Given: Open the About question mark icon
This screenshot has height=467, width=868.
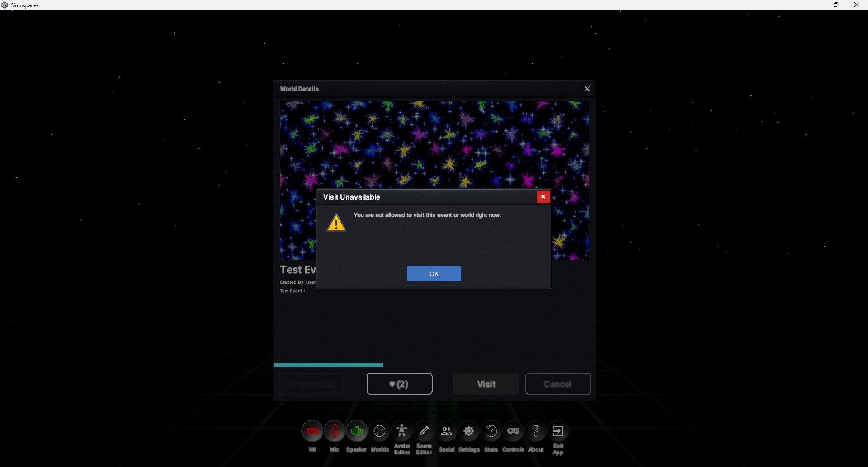Looking at the screenshot, I should pos(536,431).
